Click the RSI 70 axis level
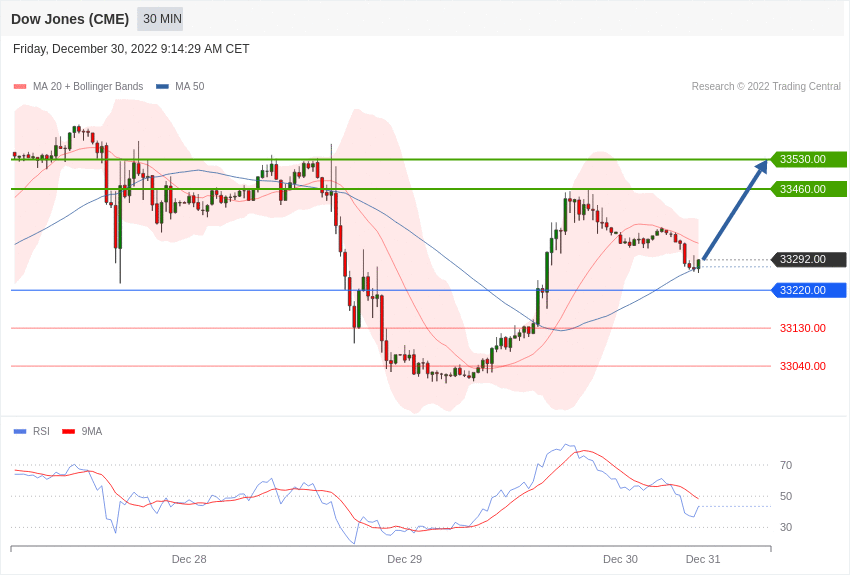Screen dimensions: 850x576 point(786,465)
